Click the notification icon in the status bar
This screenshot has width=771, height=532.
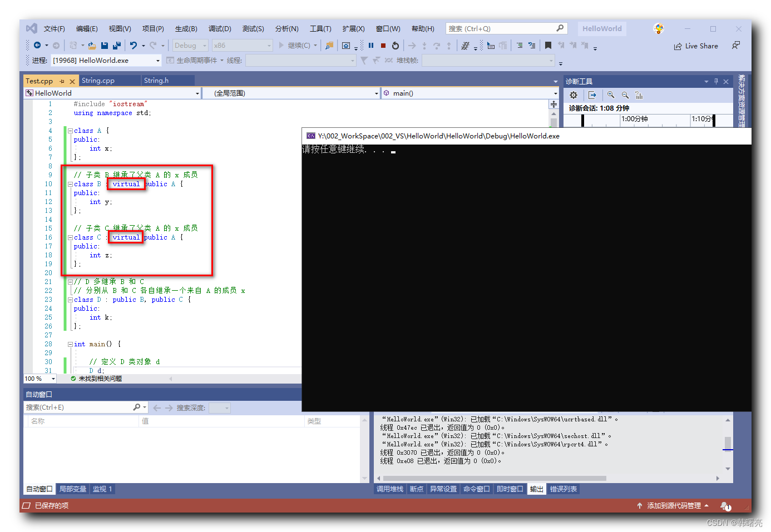[x=726, y=506]
